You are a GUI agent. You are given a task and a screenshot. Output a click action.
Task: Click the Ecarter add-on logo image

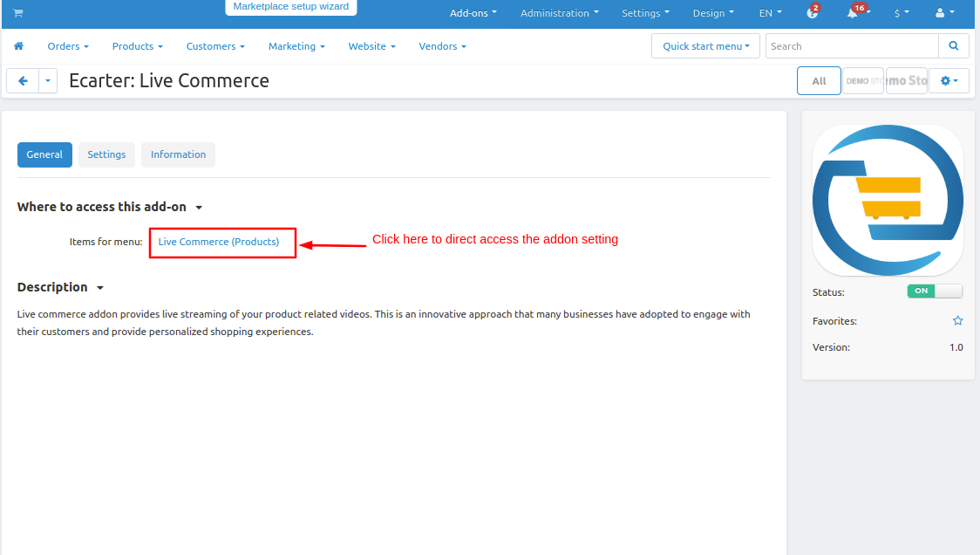click(x=888, y=200)
